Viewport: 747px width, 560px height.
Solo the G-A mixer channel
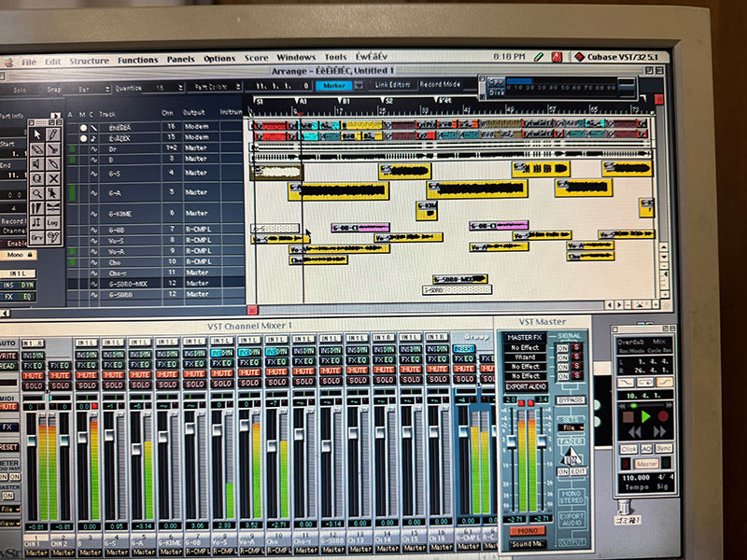[141, 385]
